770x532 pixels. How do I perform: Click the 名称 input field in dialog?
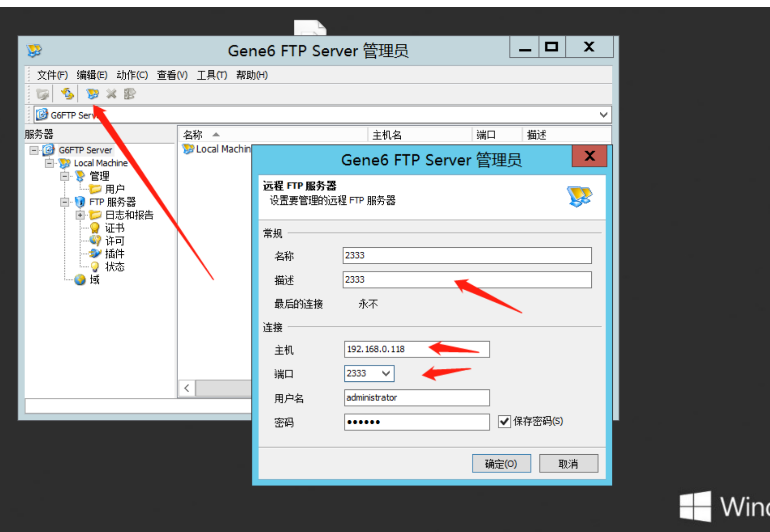click(467, 255)
